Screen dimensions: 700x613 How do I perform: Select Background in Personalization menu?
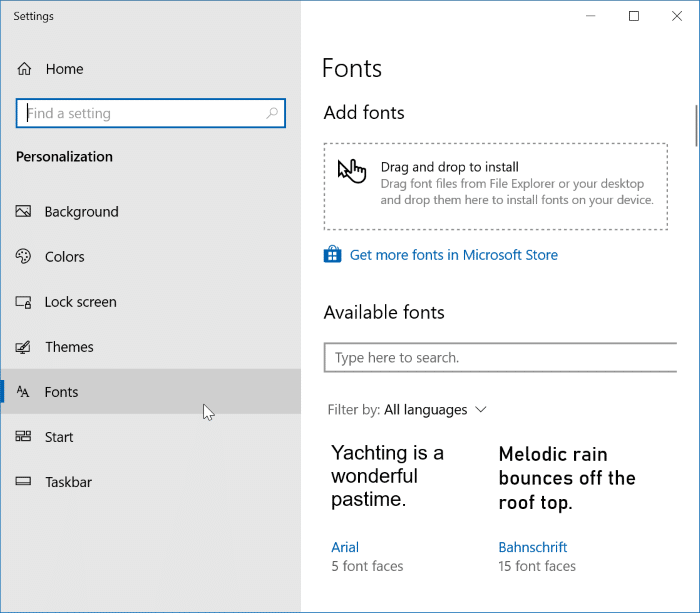(x=150, y=211)
